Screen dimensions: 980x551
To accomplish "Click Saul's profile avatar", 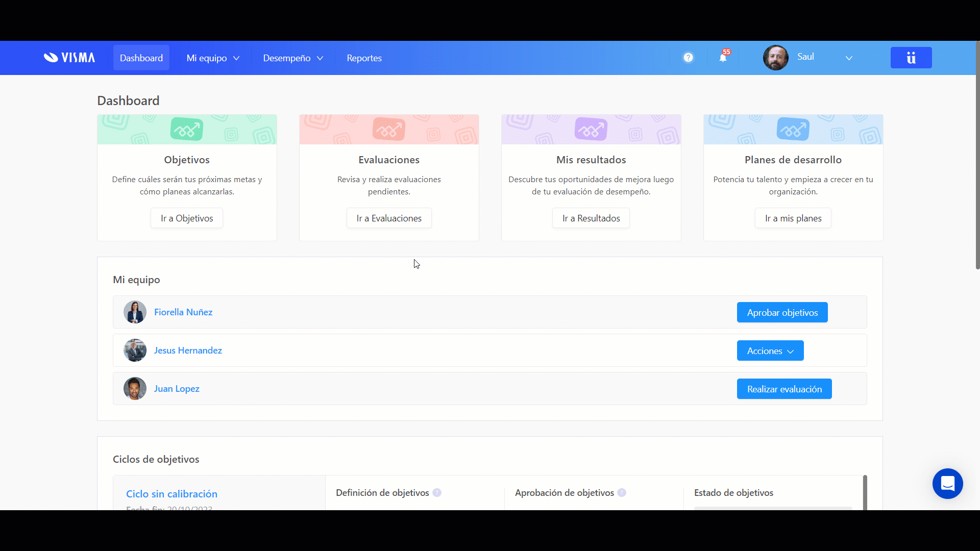I will click(775, 58).
